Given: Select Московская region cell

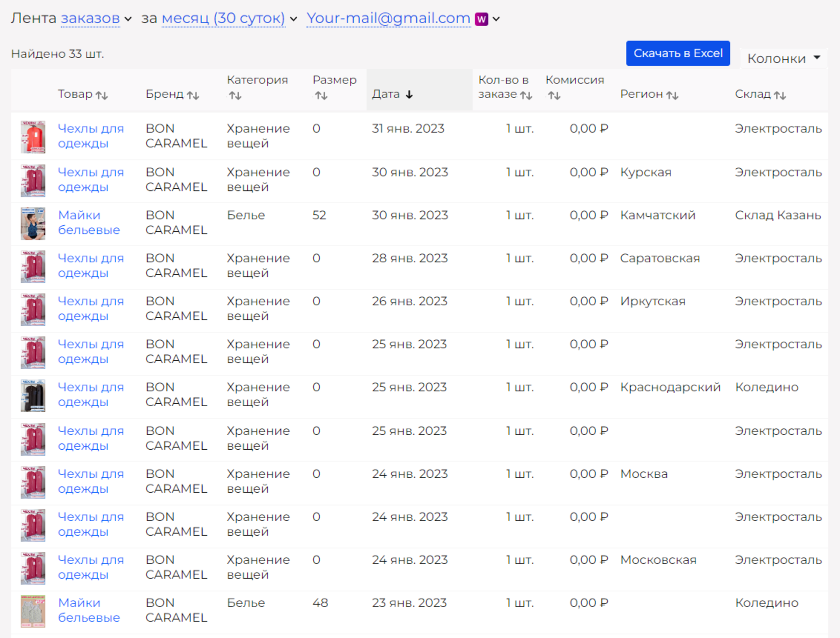Looking at the screenshot, I should 658,560.
